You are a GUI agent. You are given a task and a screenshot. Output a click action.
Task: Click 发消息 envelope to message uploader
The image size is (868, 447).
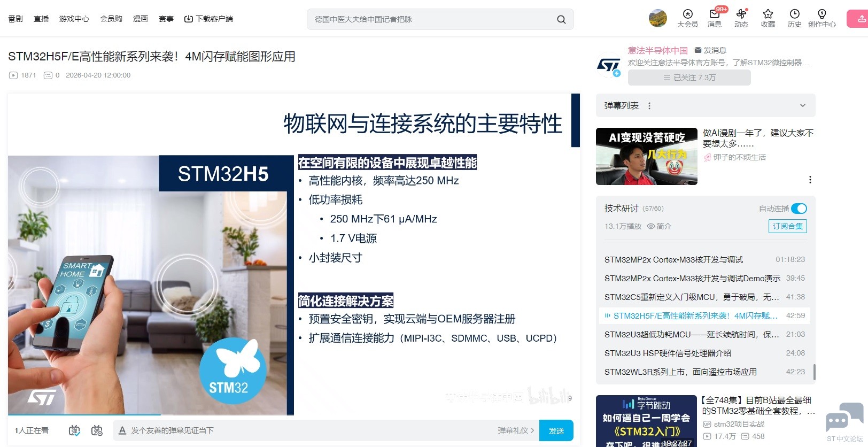pos(710,50)
